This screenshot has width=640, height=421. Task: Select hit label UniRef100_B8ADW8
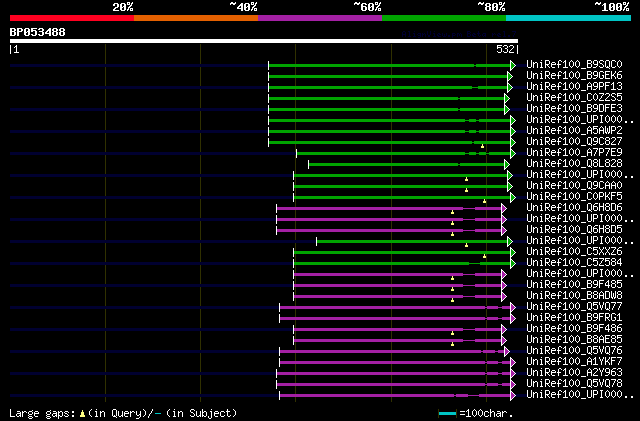click(574, 296)
